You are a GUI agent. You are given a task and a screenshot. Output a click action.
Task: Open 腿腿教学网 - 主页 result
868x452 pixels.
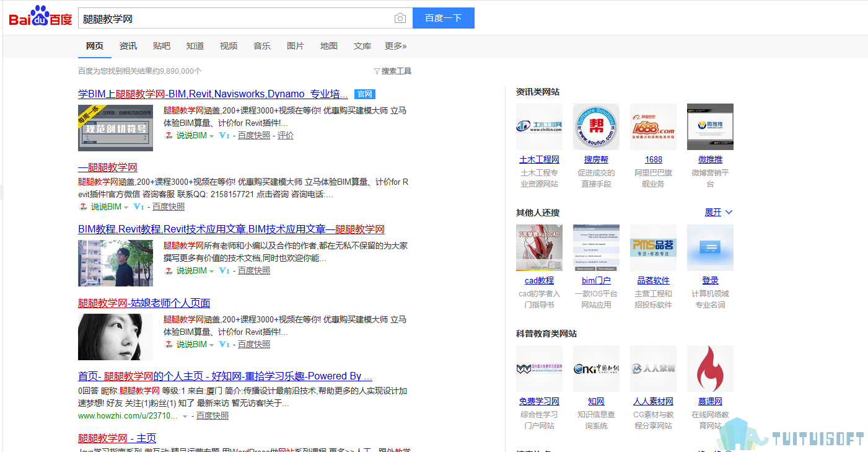(x=117, y=438)
